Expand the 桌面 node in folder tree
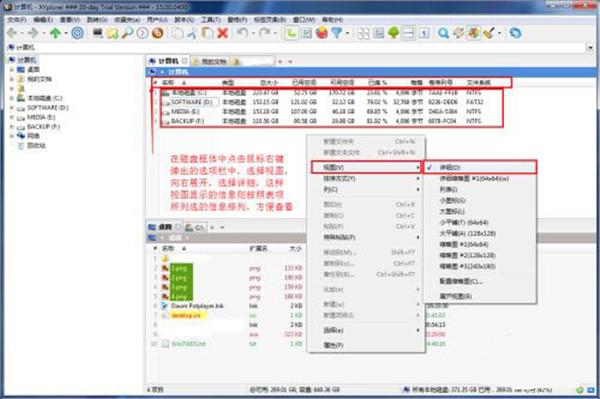The image size is (600, 399). [x=11, y=70]
